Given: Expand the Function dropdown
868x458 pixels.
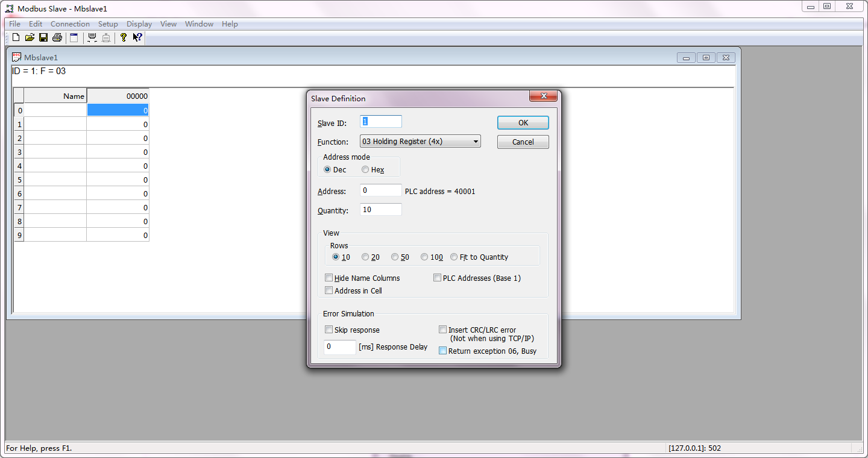Looking at the screenshot, I should click(x=420, y=142).
